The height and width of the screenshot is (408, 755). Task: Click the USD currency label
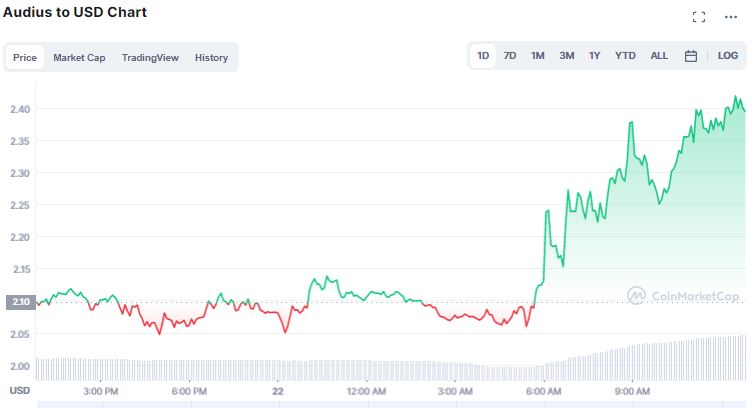[20, 391]
